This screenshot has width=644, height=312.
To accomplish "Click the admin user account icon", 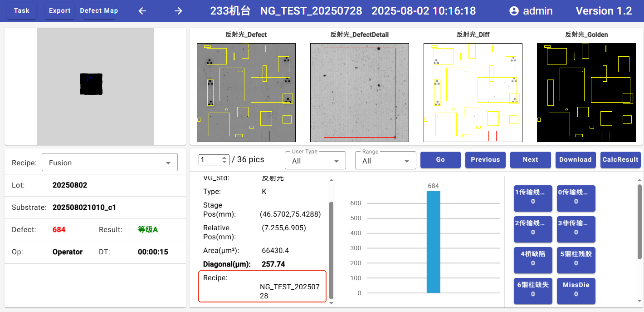I will (514, 11).
